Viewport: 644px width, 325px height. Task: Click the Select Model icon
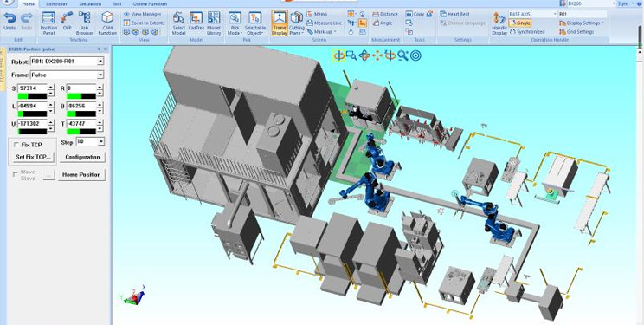tap(178, 23)
